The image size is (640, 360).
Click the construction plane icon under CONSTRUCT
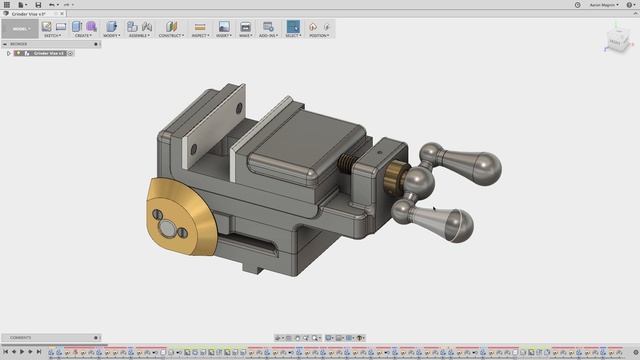171,27
